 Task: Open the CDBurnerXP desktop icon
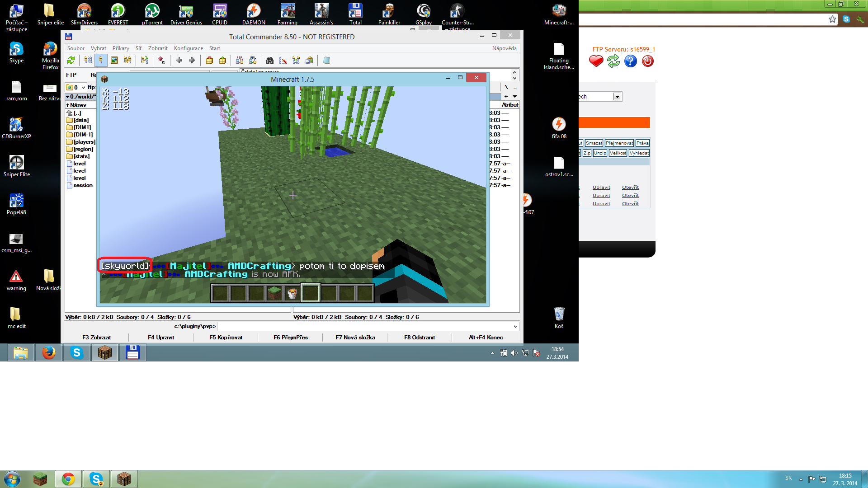point(16,128)
